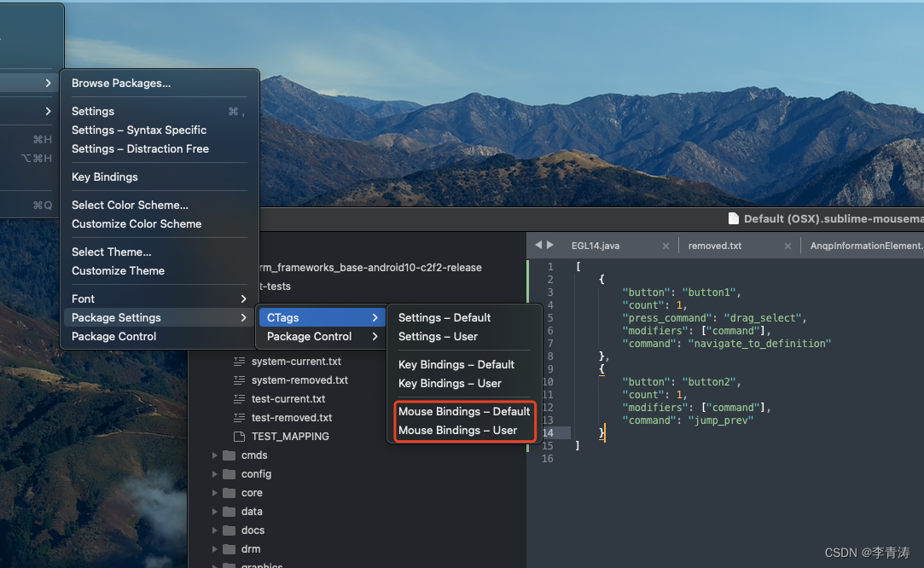Screen dimensions: 924x568
Task: Expand the data folder in the sidebar
Action: tap(214, 511)
